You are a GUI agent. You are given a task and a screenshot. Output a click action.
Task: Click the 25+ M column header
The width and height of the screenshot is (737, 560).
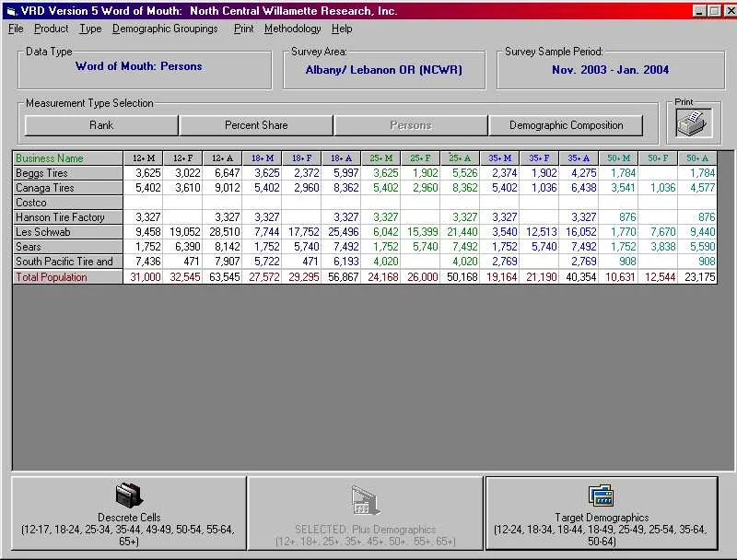click(x=380, y=158)
